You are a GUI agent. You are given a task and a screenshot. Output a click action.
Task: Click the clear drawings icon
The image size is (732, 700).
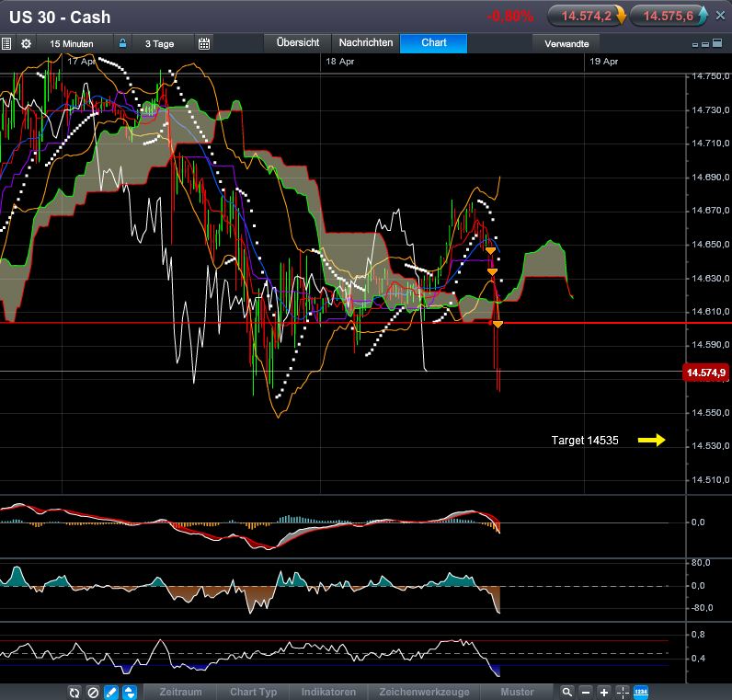93,692
